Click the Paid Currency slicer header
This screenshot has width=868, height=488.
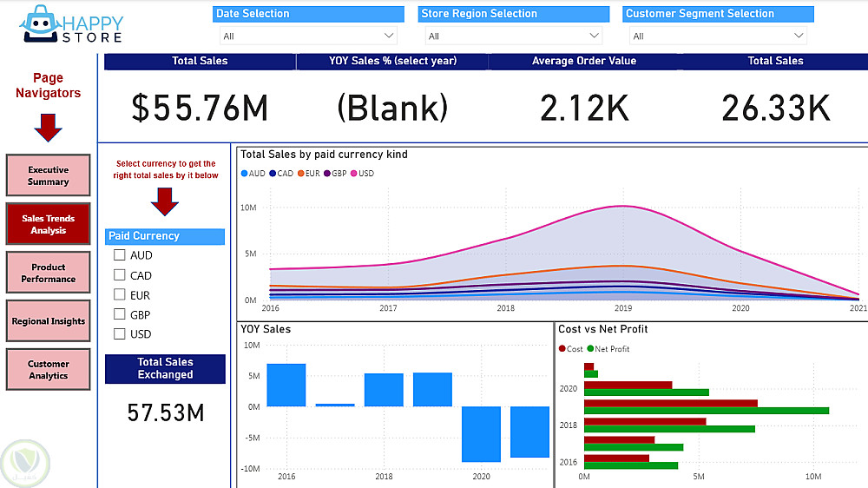165,236
